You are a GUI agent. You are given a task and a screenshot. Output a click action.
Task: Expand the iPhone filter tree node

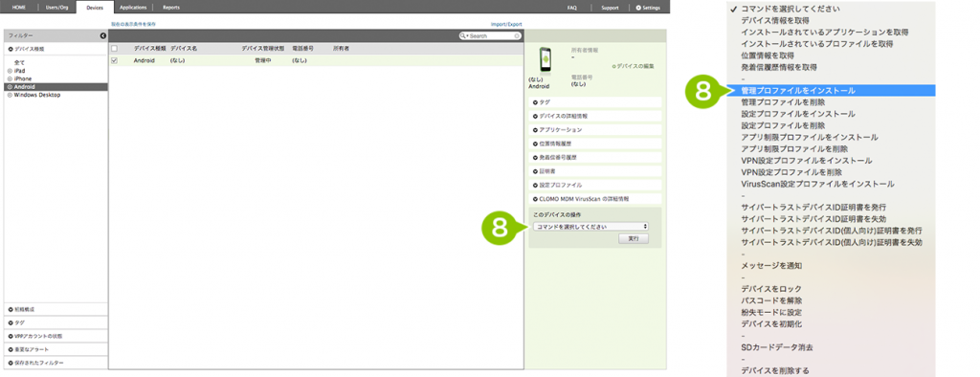[x=10, y=78]
